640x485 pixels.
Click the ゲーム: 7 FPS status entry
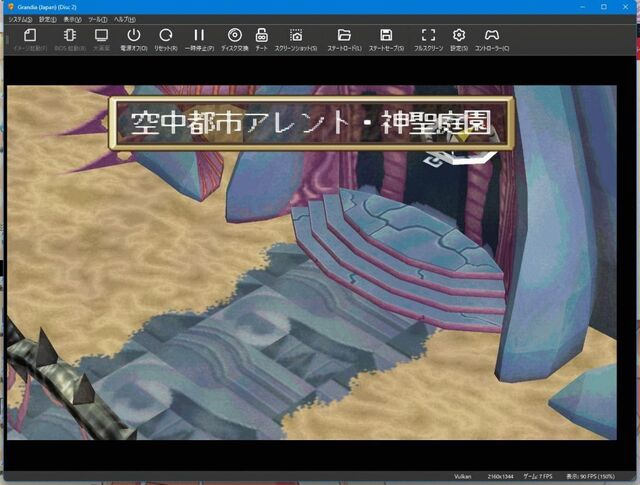pos(538,476)
